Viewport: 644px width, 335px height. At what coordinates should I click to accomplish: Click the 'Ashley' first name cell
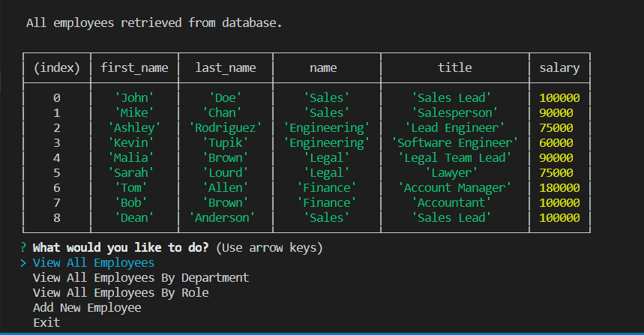[x=134, y=127]
